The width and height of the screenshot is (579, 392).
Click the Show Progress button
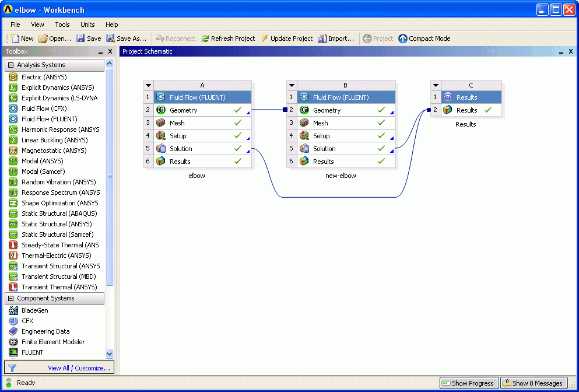468,383
